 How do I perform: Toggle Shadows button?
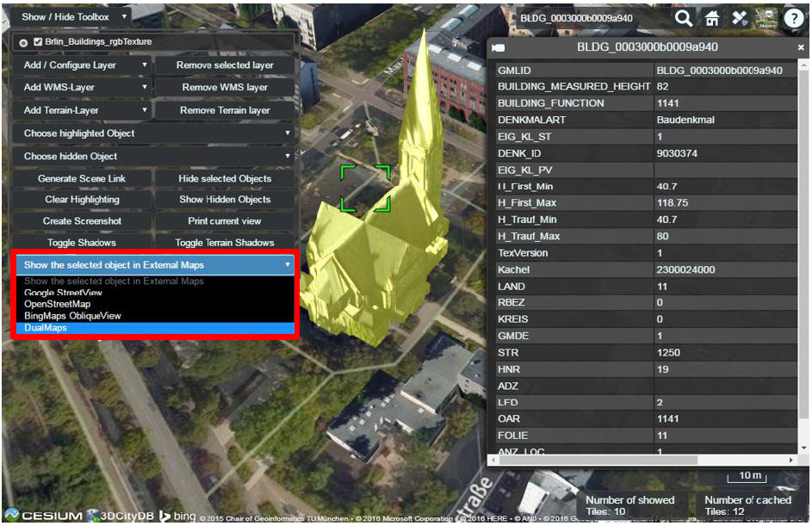82,242
